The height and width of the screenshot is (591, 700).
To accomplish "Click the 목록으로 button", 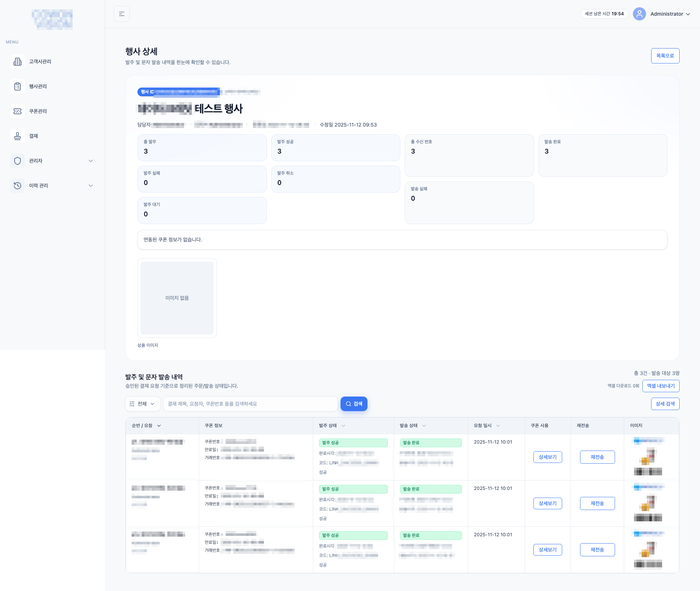I will pyautogui.click(x=665, y=56).
